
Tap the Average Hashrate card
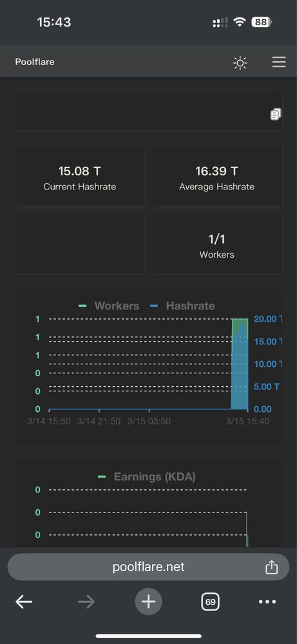(217, 175)
